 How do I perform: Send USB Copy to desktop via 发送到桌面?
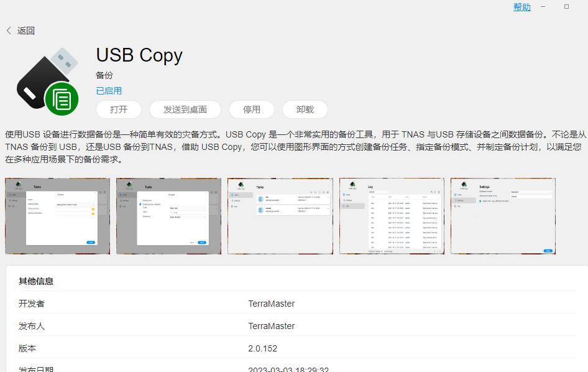coord(185,109)
